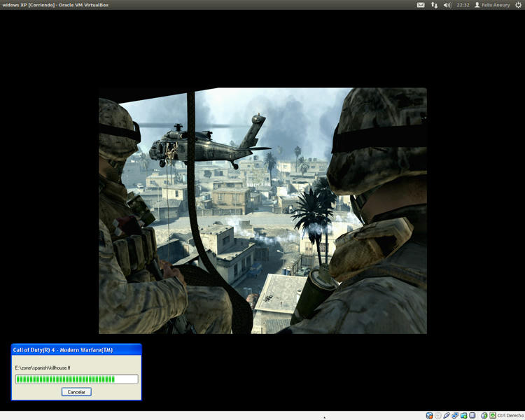
Task: Click the VirtualBox optical disc status icon
Action: 438,416
